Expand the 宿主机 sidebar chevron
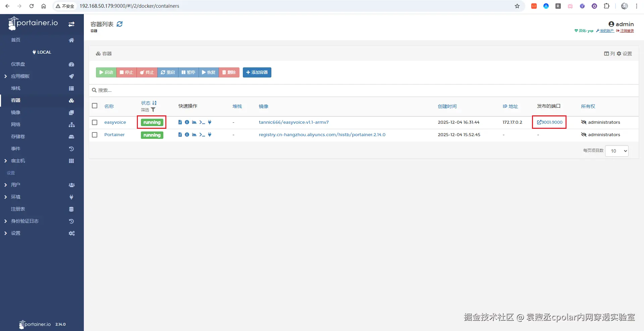Screen dimensions: 644x331 5,161
